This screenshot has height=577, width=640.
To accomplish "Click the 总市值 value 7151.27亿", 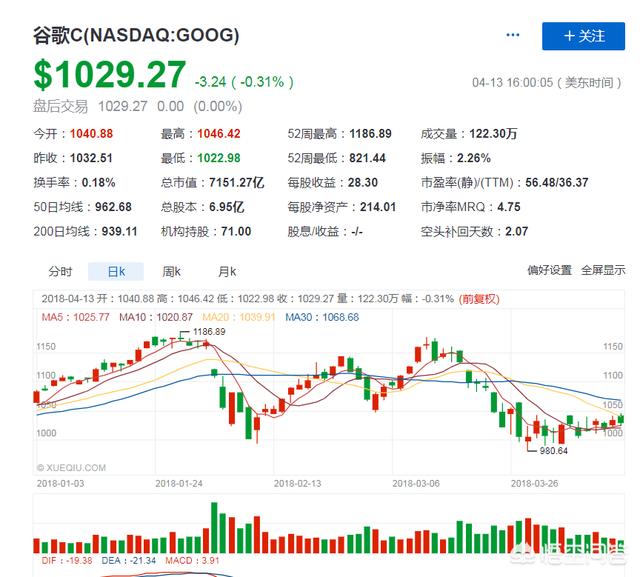I will point(237,183).
